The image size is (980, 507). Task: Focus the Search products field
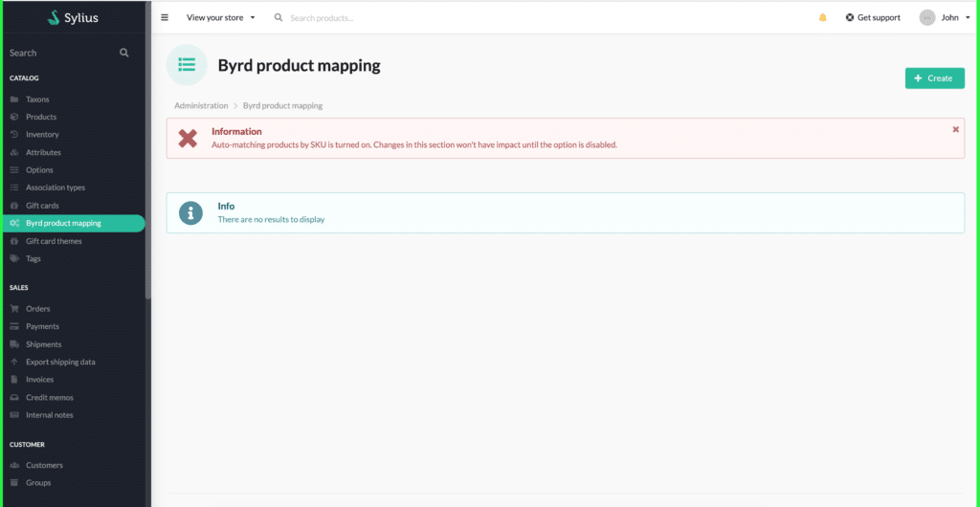click(x=350, y=18)
